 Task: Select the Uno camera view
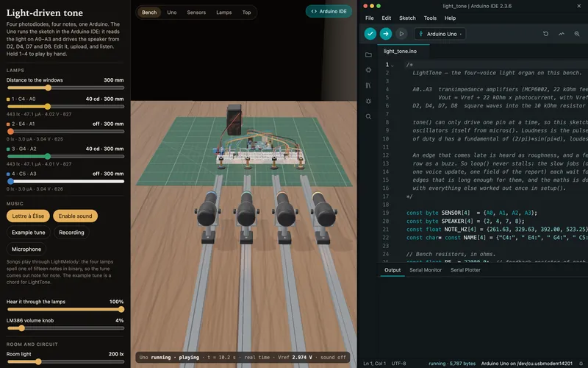[x=172, y=13]
